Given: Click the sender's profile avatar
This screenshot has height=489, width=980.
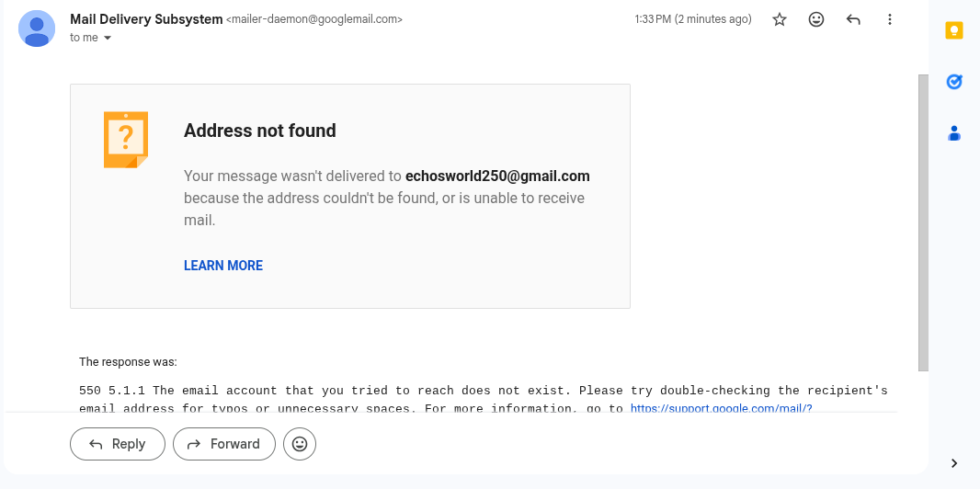Looking at the screenshot, I should [37, 28].
